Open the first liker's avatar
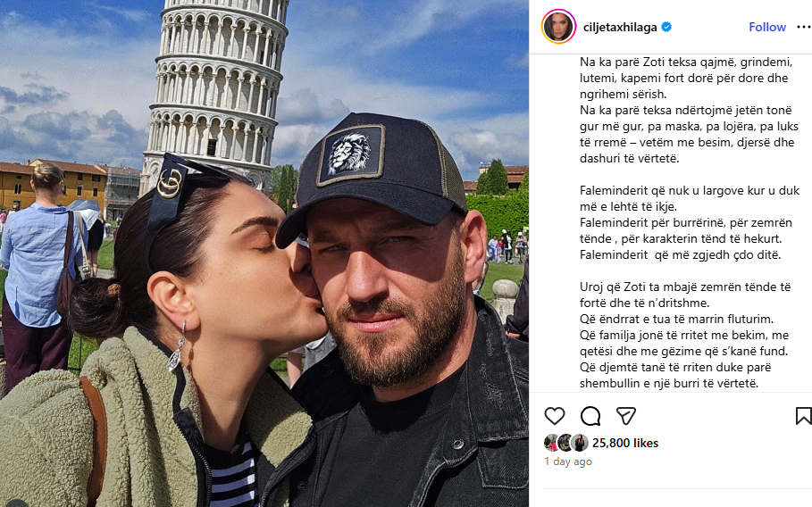Viewport: 812px width, 507px height. (x=551, y=443)
